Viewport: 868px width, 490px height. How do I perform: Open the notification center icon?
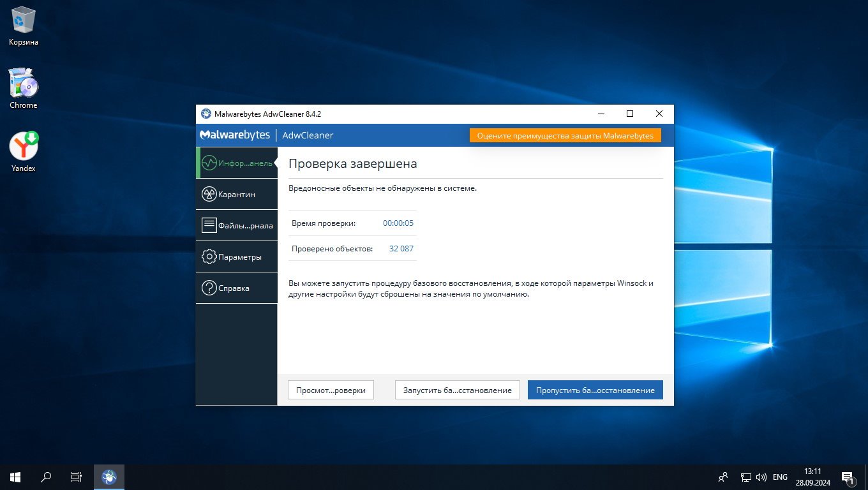pos(848,477)
